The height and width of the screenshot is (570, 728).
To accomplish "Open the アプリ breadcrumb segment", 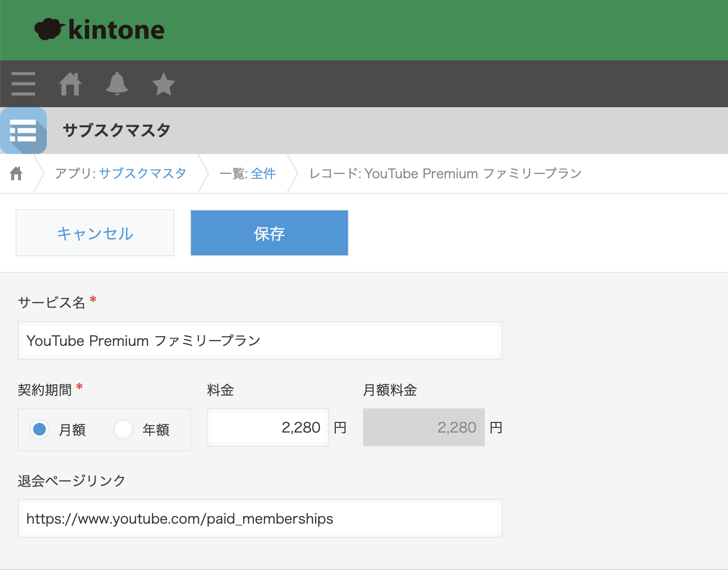I will pos(74,173).
